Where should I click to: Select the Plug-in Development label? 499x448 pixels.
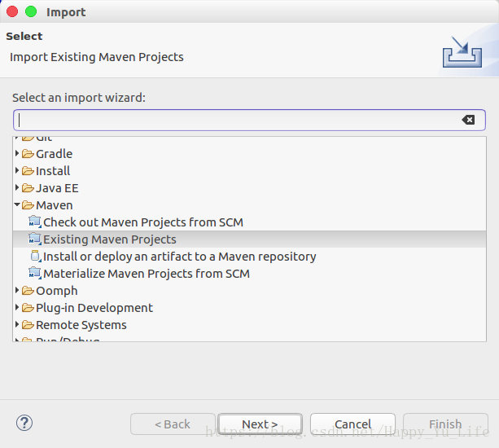[x=94, y=308]
